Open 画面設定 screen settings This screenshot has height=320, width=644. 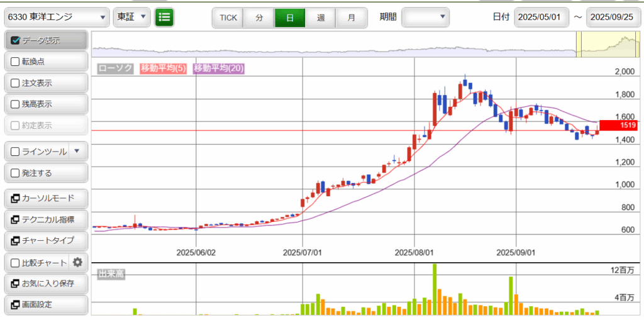45,304
